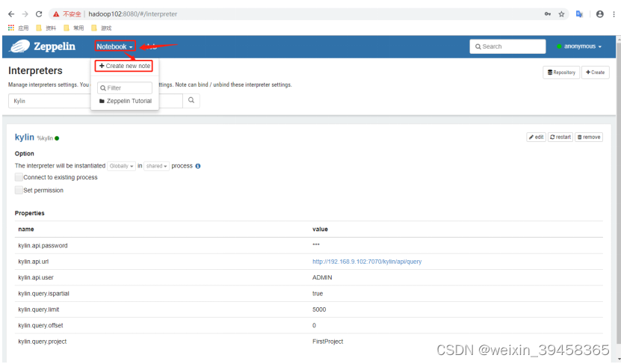
Task: Open the Globally instantiation dropdown
Action: point(121,166)
